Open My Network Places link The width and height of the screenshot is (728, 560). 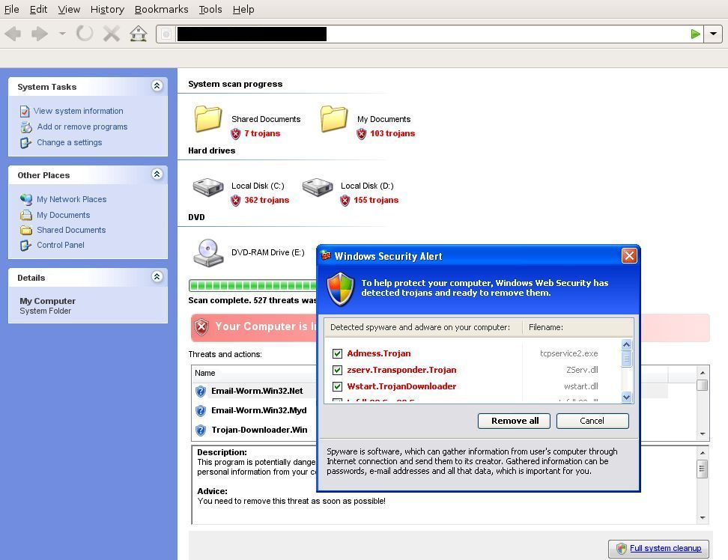(x=71, y=199)
